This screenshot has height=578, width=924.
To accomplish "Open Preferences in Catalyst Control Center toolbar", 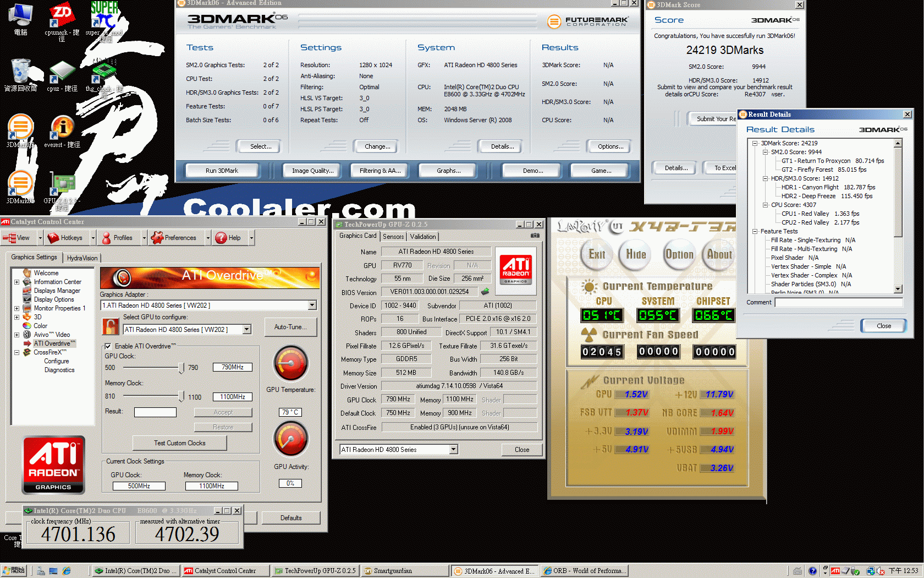I will click(175, 238).
